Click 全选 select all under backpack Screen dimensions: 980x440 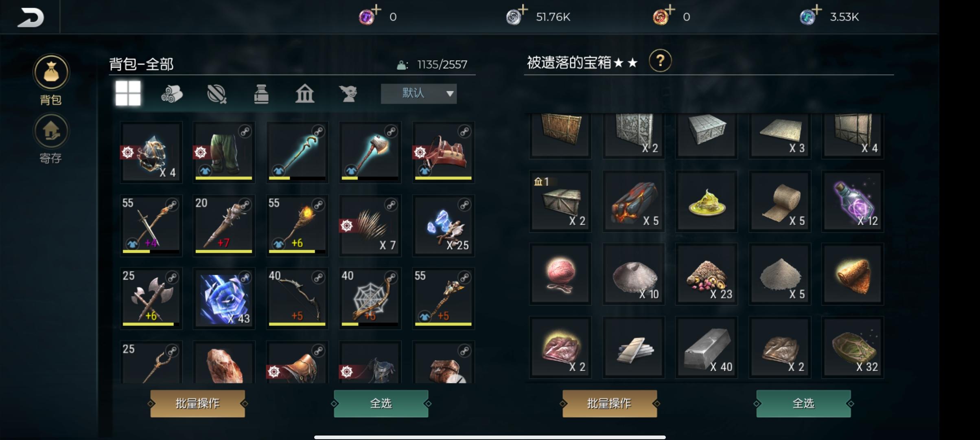point(381,403)
